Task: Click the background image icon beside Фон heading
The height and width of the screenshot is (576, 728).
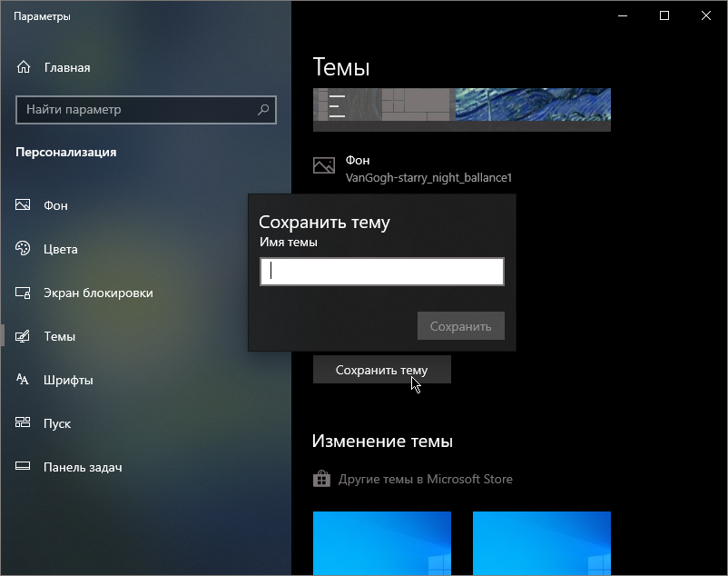Action: [324, 165]
